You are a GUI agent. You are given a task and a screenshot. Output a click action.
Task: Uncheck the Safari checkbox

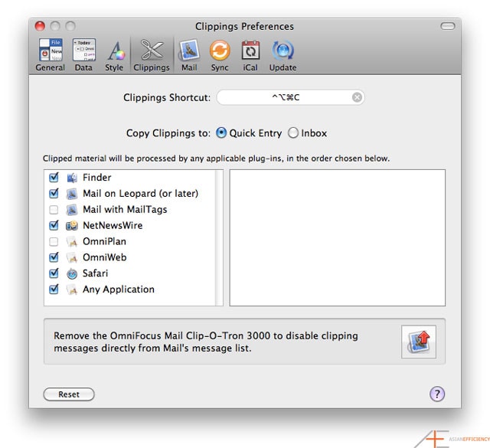click(54, 273)
